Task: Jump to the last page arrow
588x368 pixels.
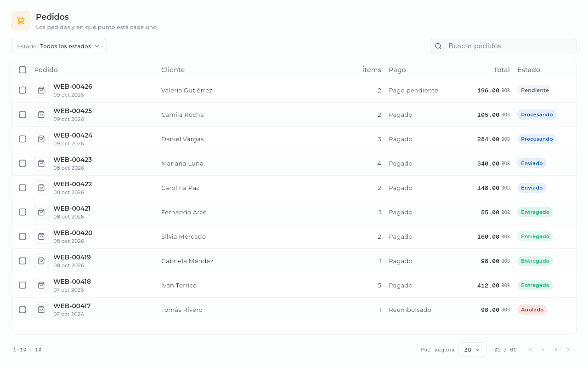Action: coord(569,350)
